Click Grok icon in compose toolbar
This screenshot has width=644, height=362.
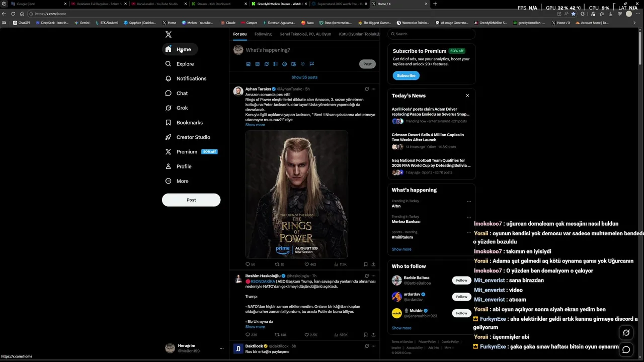[266, 64]
